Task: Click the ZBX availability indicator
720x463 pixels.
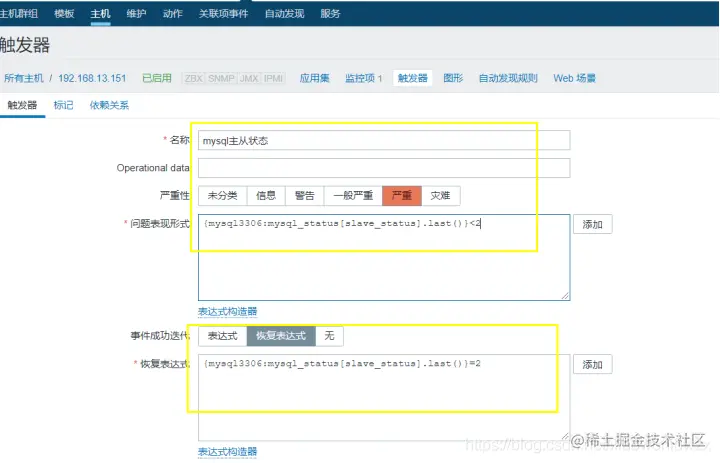Action: tap(194, 78)
